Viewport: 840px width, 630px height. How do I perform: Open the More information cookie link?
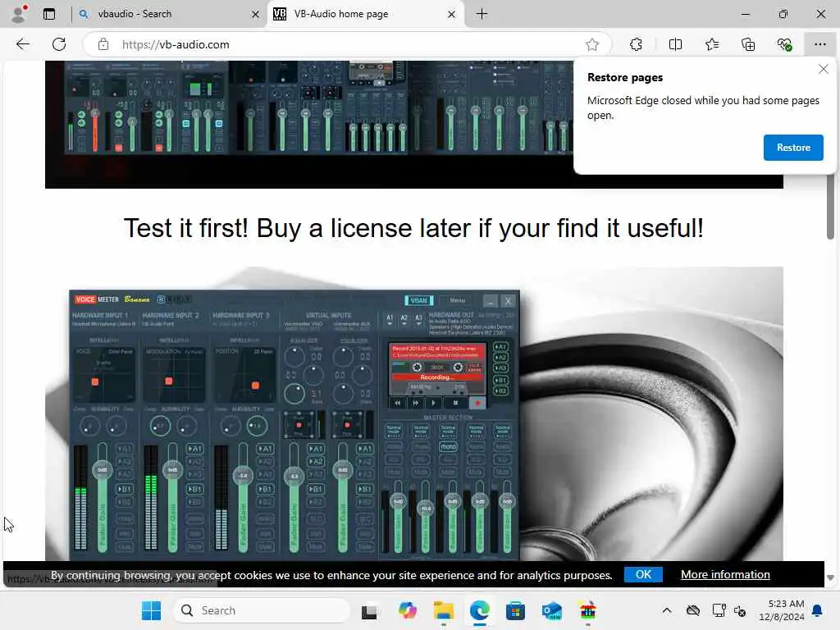[725, 574]
